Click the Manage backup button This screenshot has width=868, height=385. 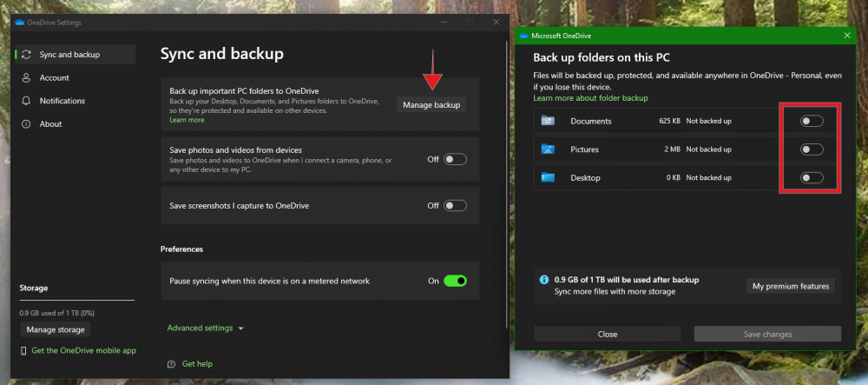[x=431, y=104]
